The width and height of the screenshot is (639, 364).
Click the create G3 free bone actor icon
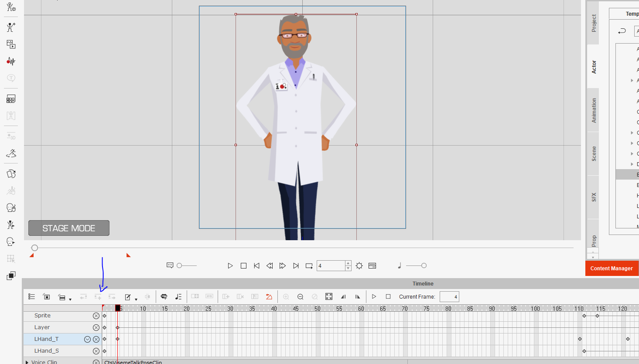coord(11,27)
